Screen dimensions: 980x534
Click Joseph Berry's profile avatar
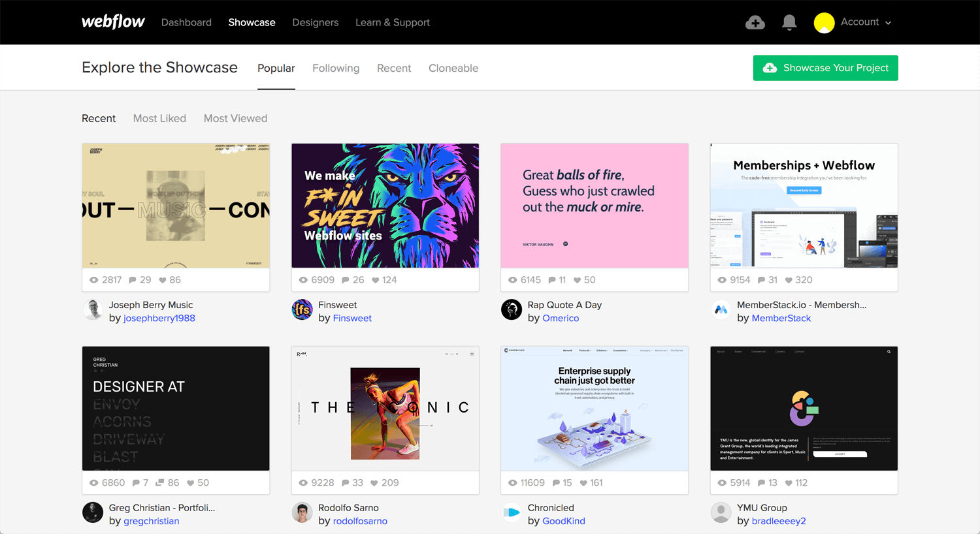pos(93,309)
